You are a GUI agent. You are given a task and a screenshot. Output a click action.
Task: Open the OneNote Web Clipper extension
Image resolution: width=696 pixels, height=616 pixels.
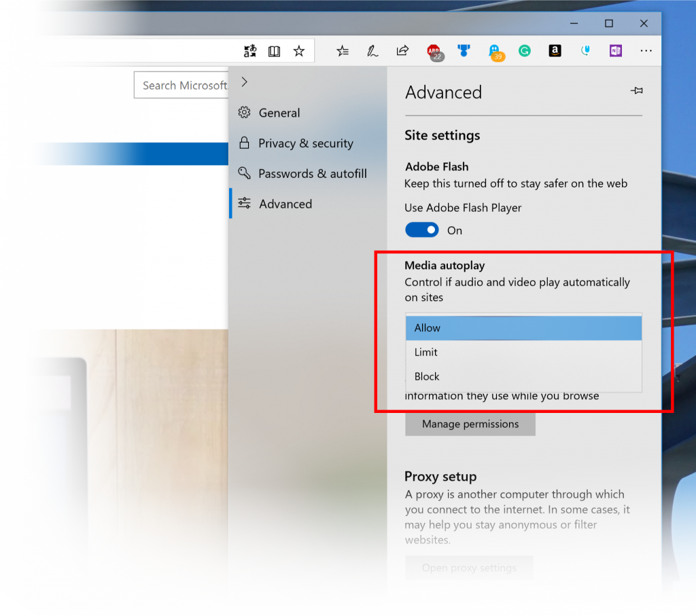615,50
